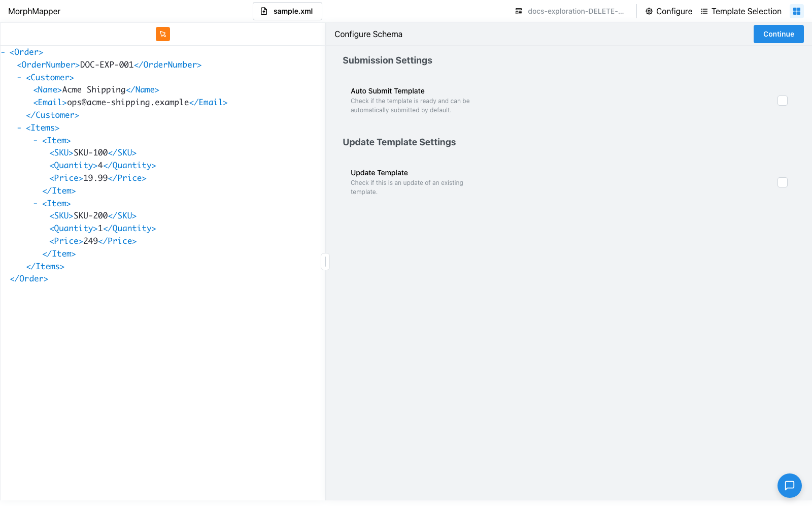Click the blue grid layout icon
The image size is (812, 508).
[x=797, y=11]
